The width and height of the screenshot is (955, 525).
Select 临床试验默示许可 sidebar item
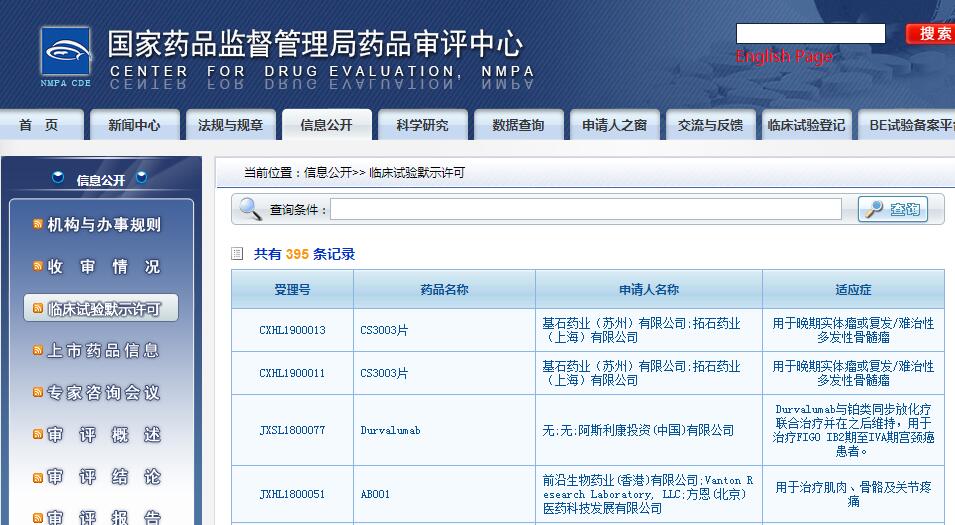point(101,308)
